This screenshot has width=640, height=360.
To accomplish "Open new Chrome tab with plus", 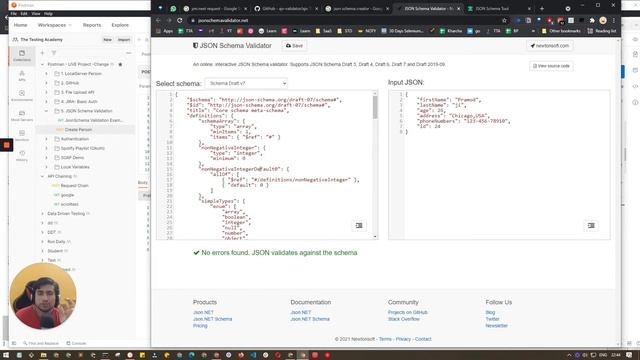I will [x=542, y=8].
